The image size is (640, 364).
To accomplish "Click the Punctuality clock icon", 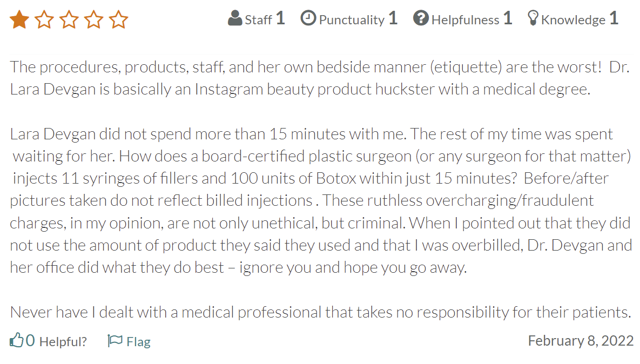I will click(308, 18).
